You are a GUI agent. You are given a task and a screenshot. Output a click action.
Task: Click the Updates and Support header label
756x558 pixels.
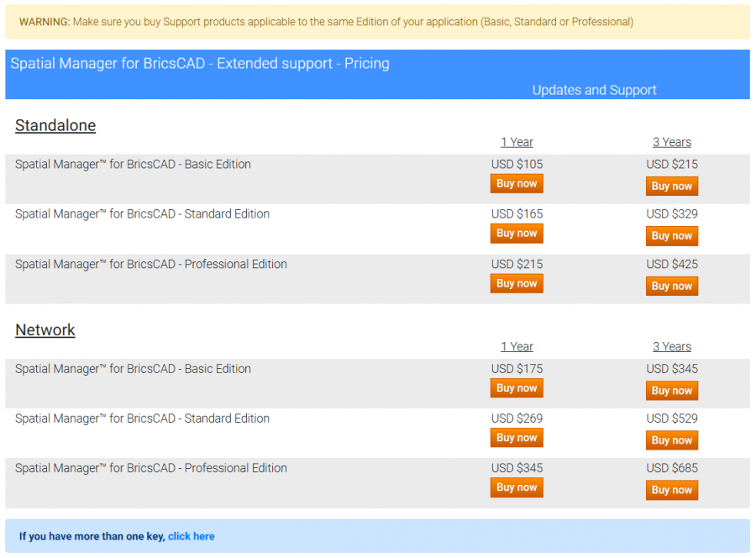[x=594, y=90]
